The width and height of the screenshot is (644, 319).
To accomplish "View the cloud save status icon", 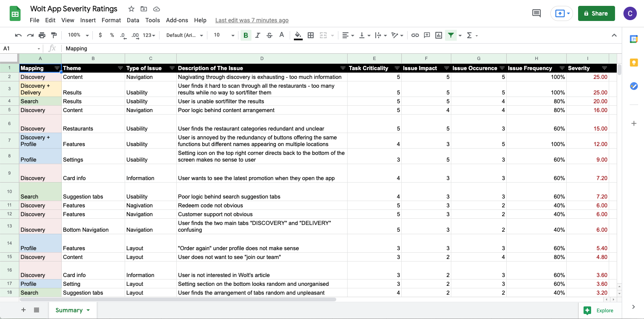I will [157, 9].
